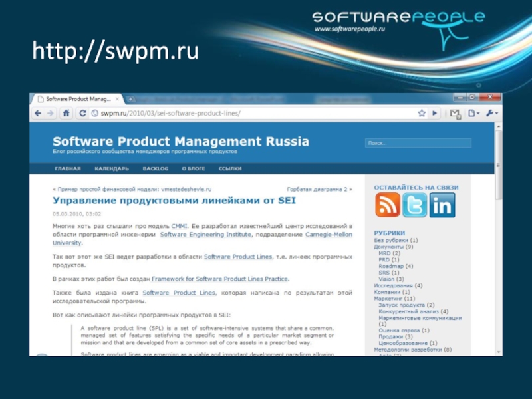The image size is (532, 399).
Task: Follow the Software Engineering Institute link
Action: click(205, 235)
